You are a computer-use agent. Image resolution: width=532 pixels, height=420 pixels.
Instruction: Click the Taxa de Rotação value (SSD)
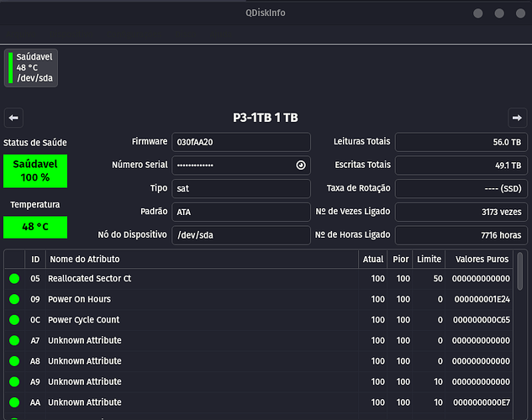(461, 188)
